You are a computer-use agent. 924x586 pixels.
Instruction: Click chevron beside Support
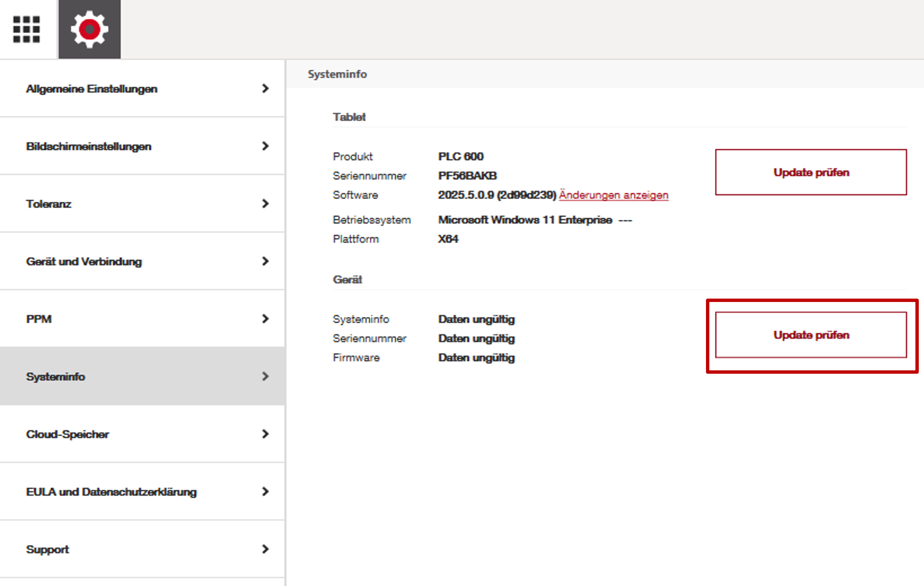[265, 549]
